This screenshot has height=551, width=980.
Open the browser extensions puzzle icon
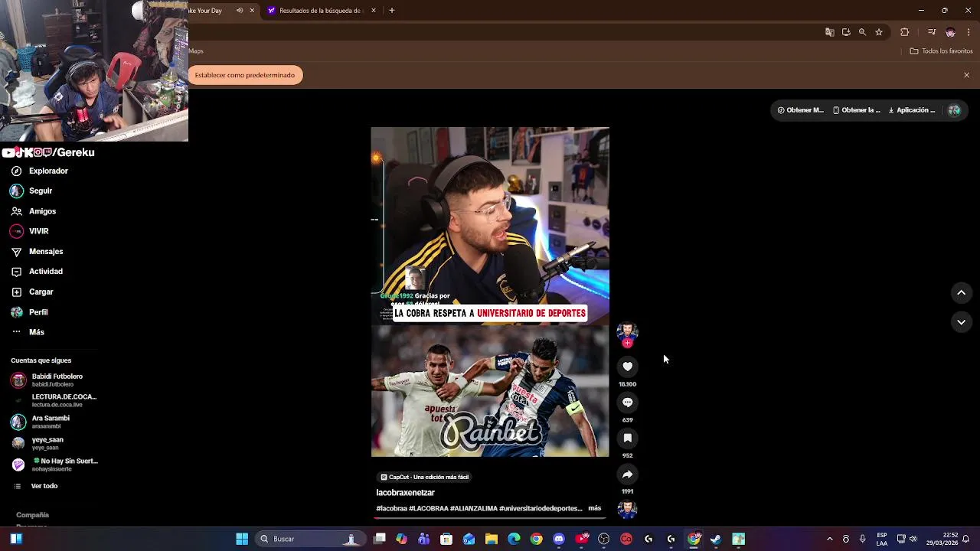904,32
